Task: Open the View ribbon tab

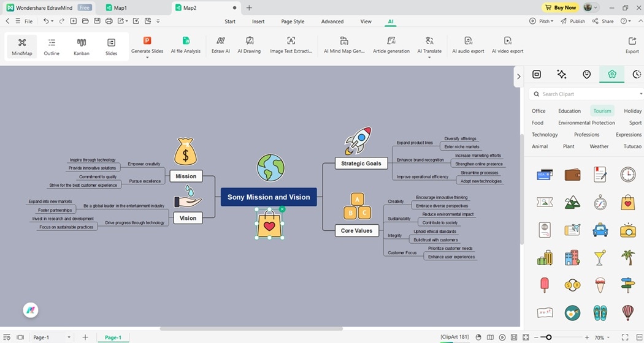Action: 366,21
